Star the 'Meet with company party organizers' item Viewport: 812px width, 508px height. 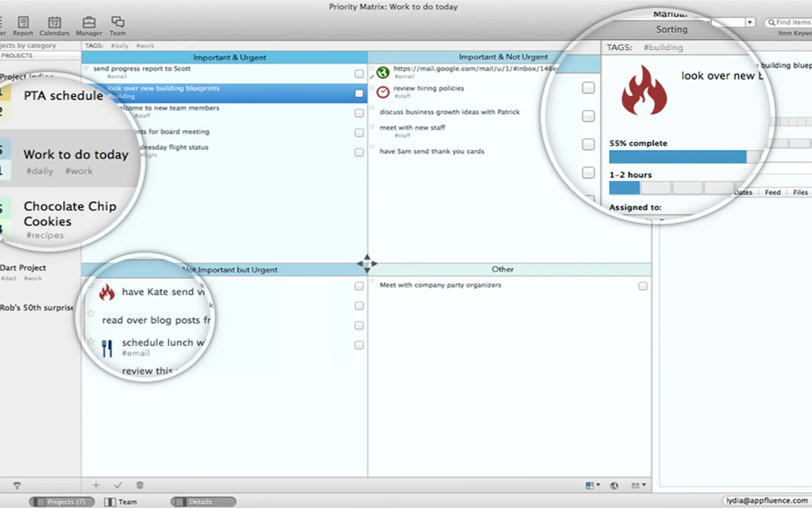tap(373, 281)
